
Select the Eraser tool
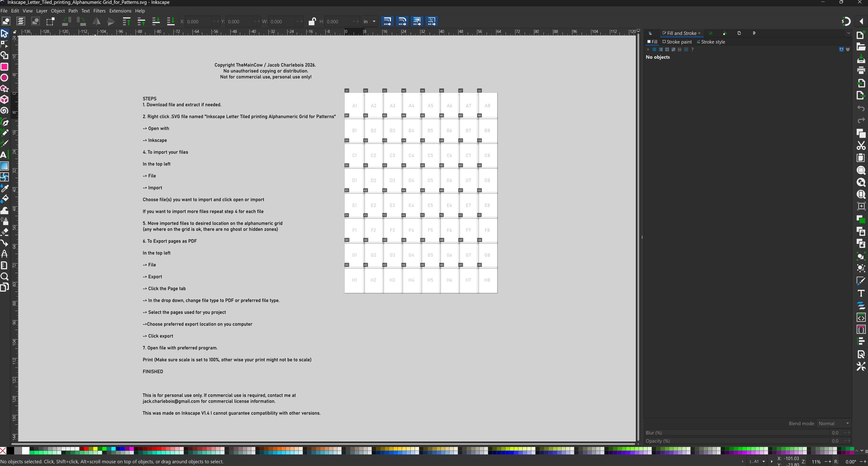4,232
